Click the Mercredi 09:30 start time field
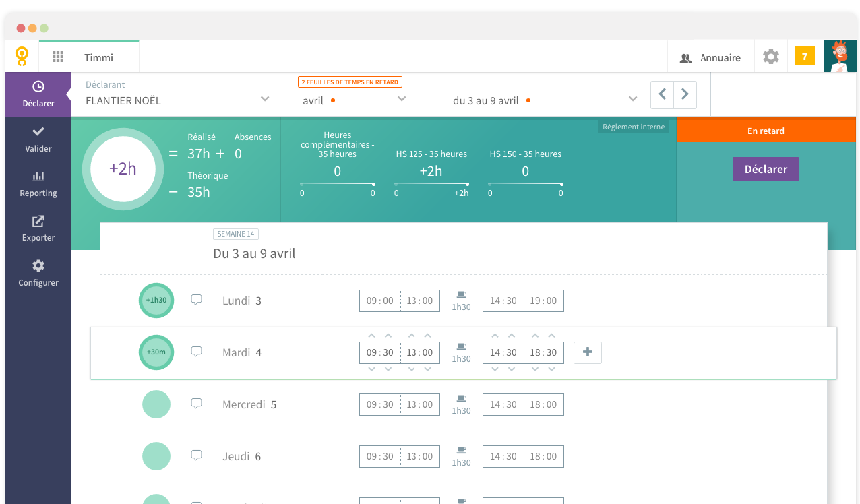Image resolution: width=860 pixels, height=504 pixels. click(380, 405)
